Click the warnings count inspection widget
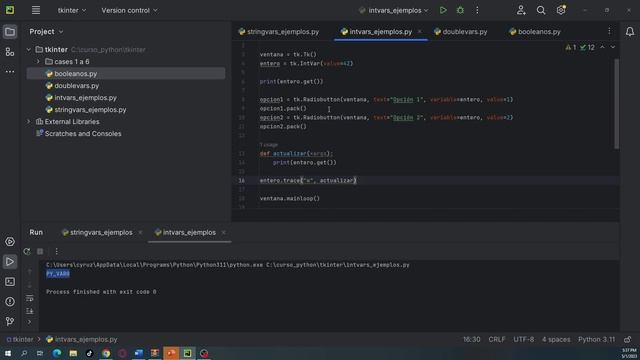Viewport: 640px width, 360px height. click(x=580, y=47)
